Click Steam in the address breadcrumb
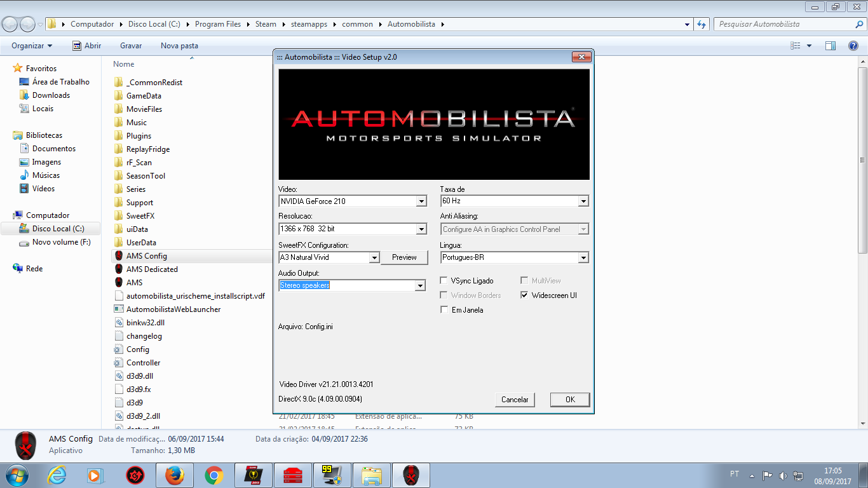The width and height of the screenshot is (868, 488). (x=266, y=24)
